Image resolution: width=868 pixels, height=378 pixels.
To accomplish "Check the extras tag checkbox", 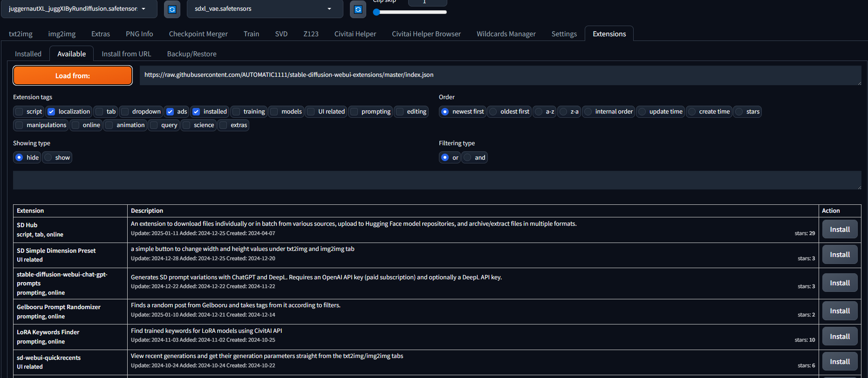I will 223,125.
